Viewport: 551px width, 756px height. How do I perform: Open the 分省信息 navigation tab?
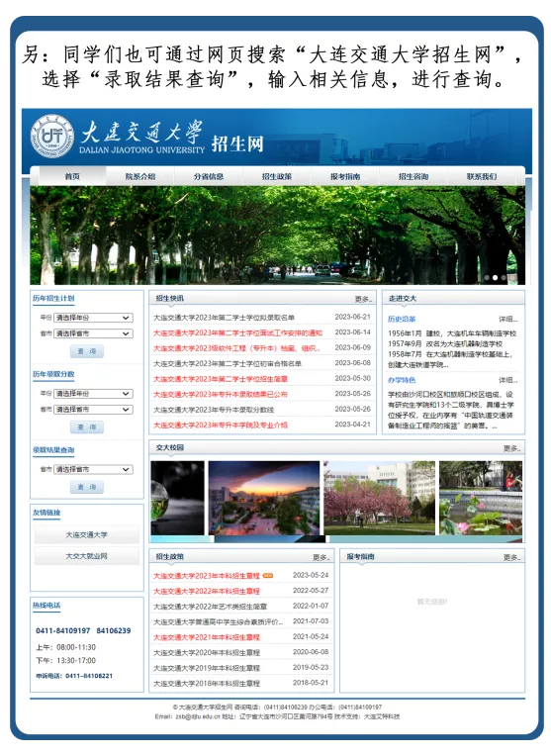coord(209,176)
